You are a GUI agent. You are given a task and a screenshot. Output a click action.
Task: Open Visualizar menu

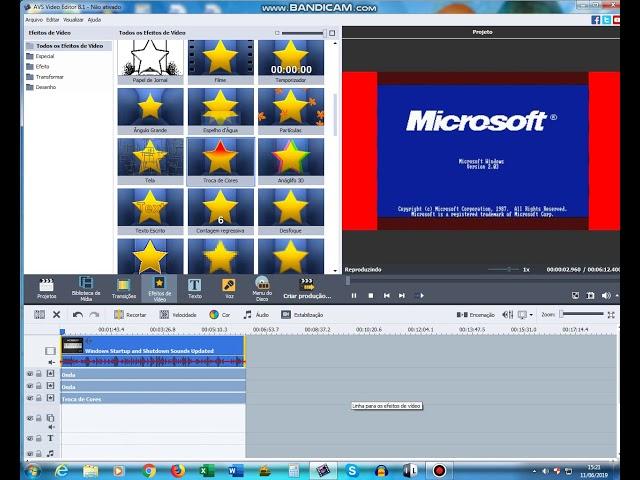click(73, 20)
